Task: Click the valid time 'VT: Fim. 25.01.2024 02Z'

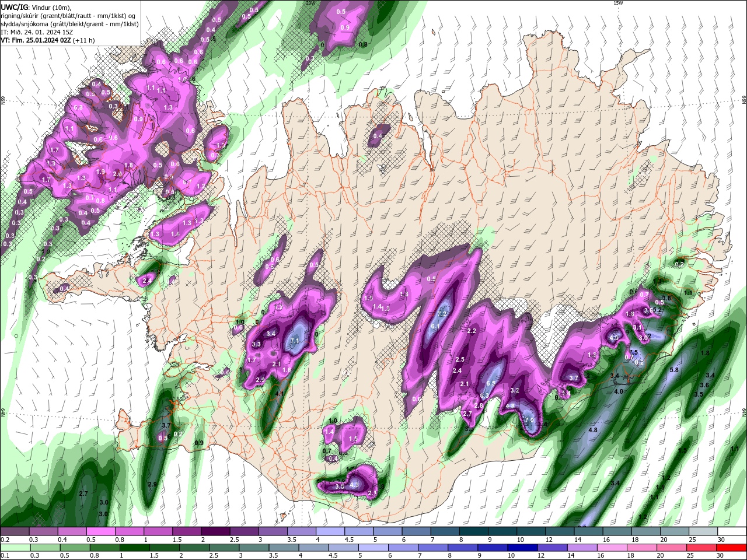Action: [x=36, y=40]
